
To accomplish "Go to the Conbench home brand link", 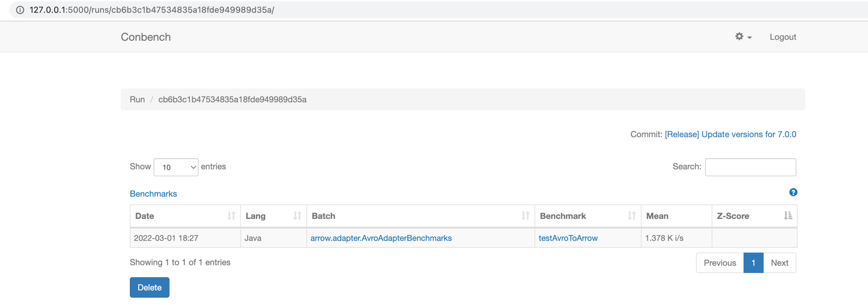I will (146, 37).
